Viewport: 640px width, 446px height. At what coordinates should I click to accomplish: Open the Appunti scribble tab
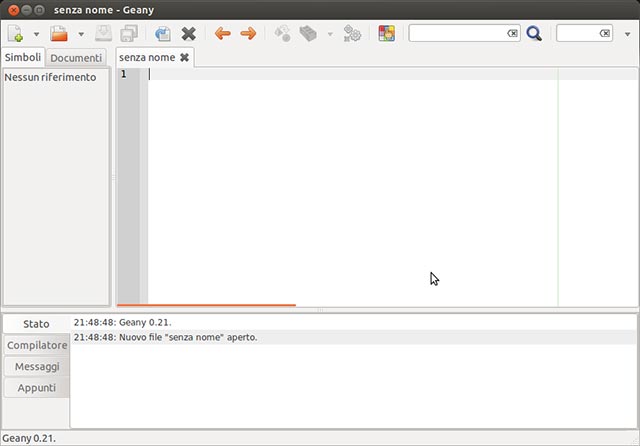36,388
